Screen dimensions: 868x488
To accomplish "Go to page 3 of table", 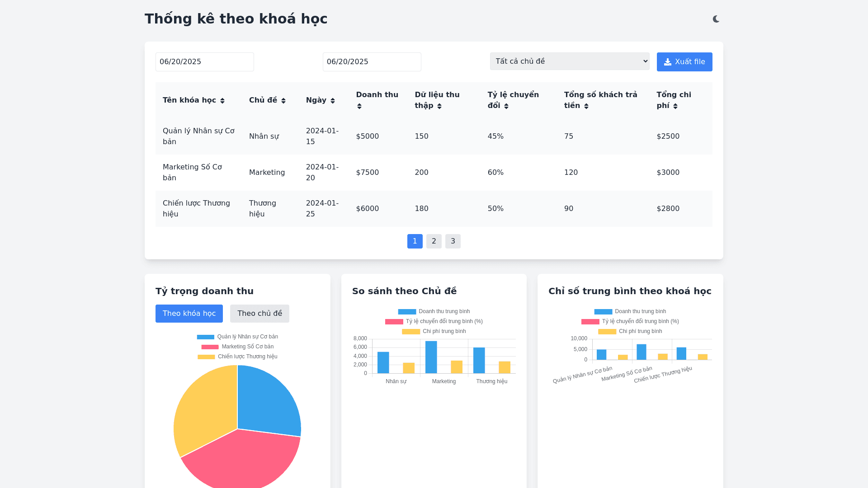I will [x=453, y=241].
